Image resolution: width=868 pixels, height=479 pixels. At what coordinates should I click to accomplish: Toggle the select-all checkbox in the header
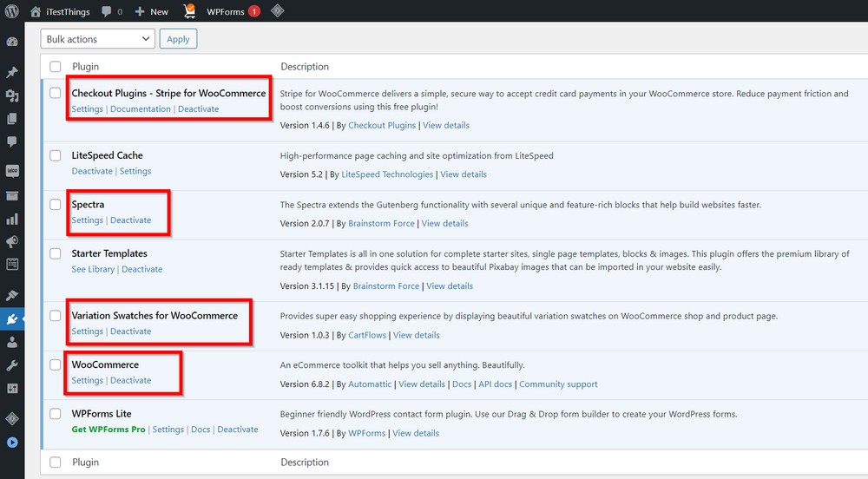click(x=56, y=66)
